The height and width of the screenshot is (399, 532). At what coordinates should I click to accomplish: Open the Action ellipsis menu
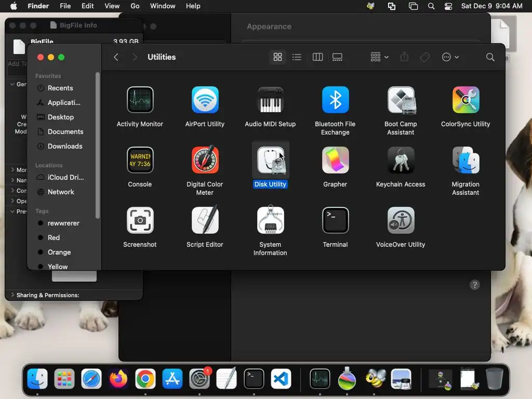[450, 57]
